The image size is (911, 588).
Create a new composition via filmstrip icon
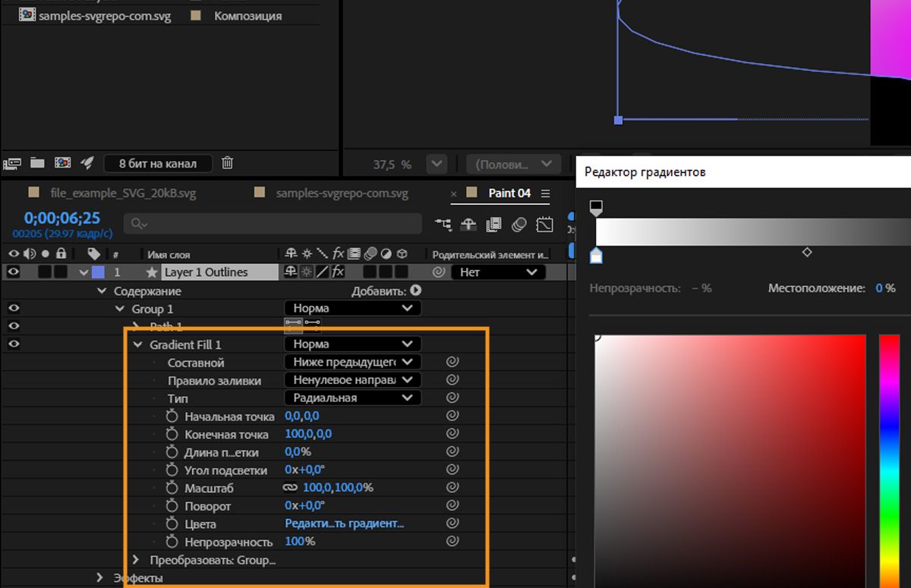pos(63,163)
